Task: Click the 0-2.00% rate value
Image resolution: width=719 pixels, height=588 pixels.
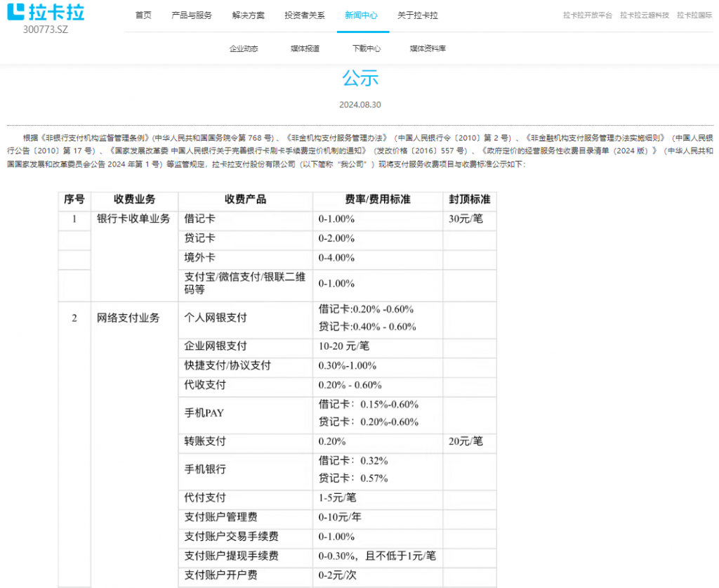Action: 336,238
